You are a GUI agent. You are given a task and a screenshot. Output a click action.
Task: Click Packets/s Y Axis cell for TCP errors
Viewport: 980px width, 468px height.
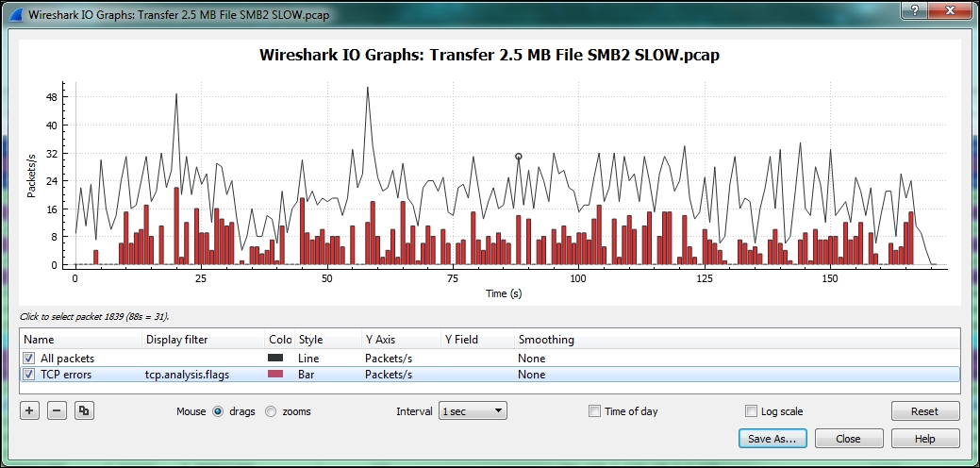pos(389,375)
